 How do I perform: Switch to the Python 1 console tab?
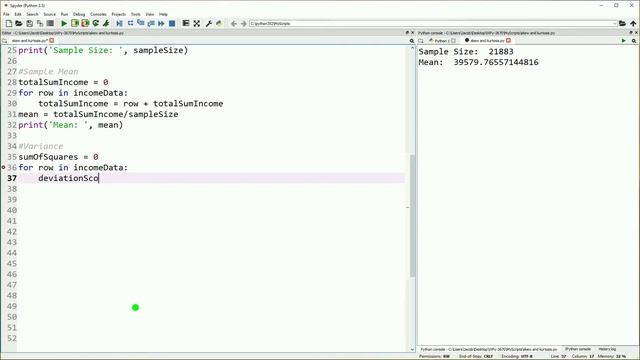point(441,40)
